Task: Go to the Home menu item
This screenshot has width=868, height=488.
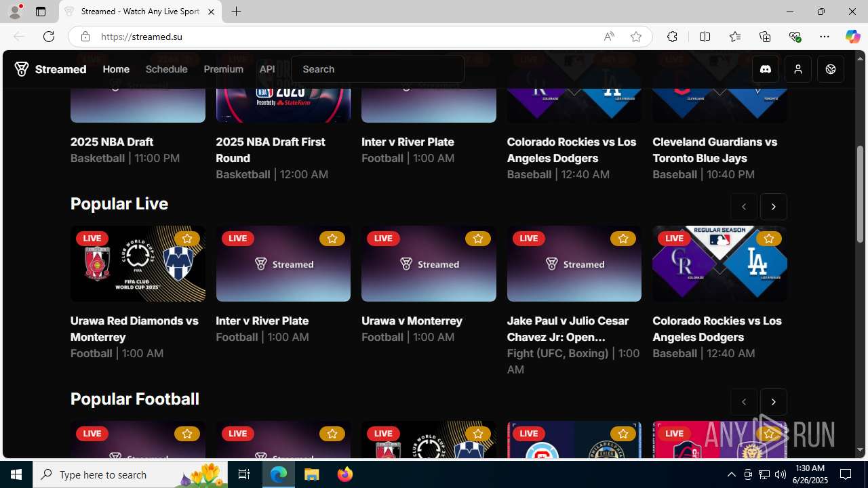Action: point(116,69)
